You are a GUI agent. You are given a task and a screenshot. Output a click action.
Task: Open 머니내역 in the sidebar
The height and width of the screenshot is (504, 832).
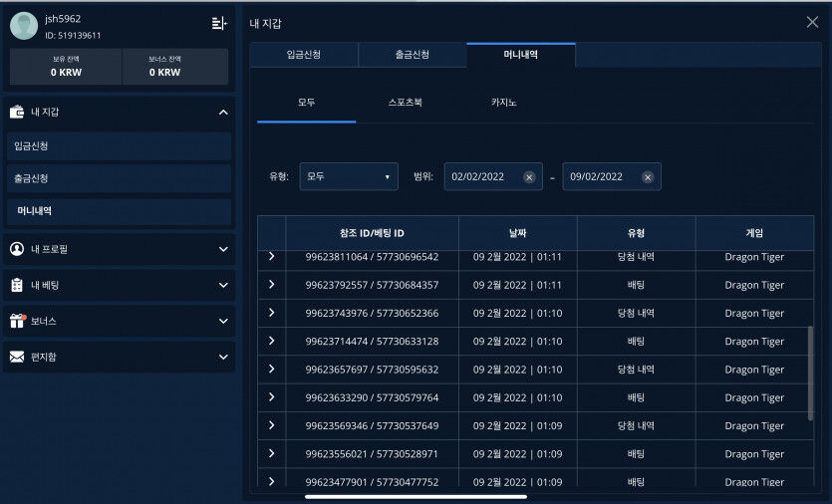point(120,211)
